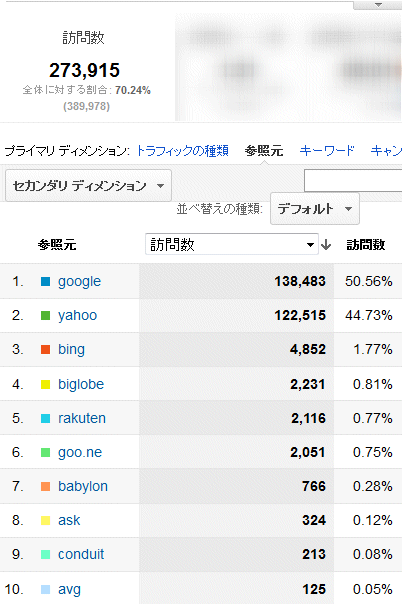
Task: Click the total visits value 273,915
Action: [84, 70]
